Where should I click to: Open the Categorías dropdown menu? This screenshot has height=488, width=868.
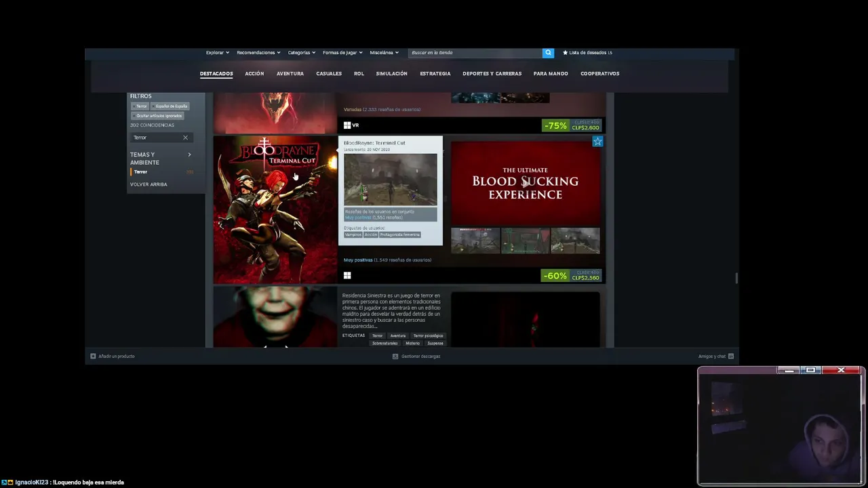(x=302, y=53)
